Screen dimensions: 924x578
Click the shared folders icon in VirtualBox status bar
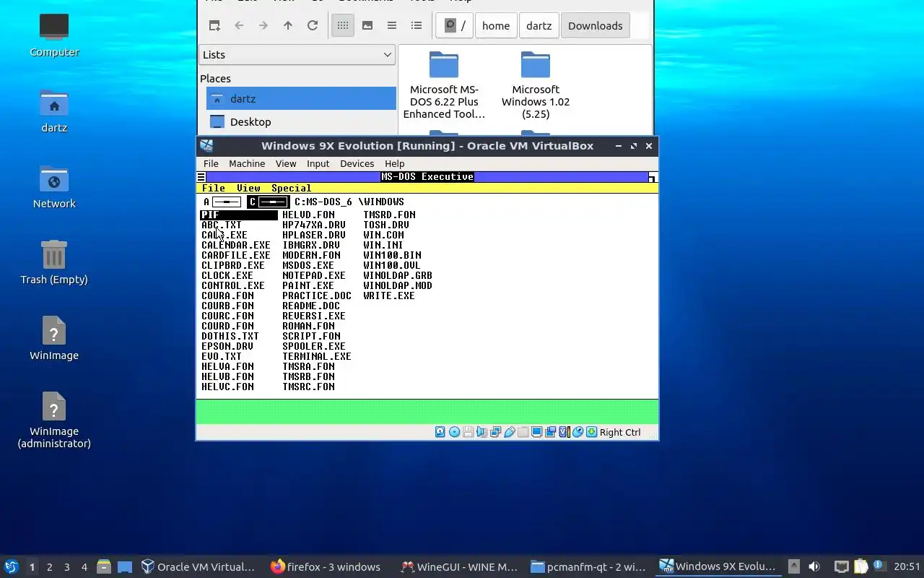tap(523, 432)
